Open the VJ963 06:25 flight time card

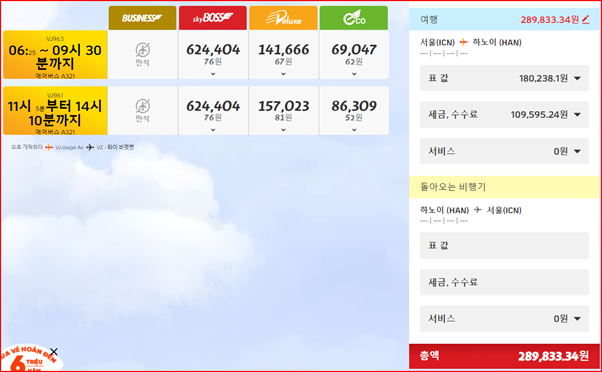[55, 55]
